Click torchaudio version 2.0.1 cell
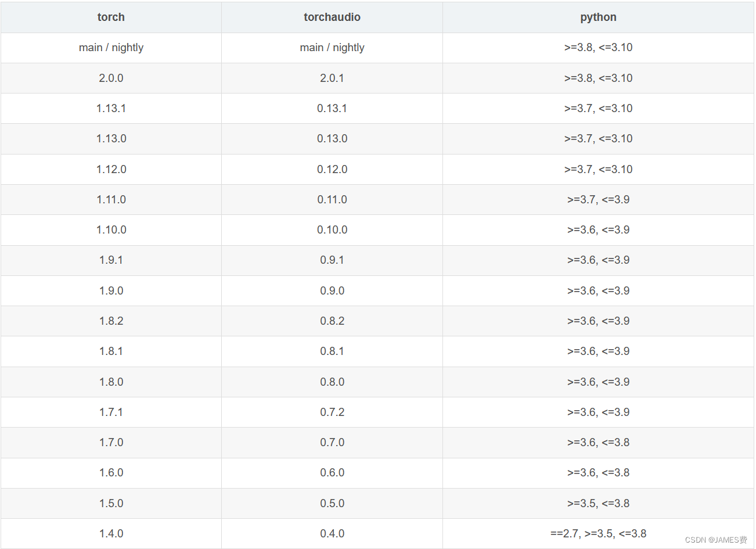 tap(332, 78)
